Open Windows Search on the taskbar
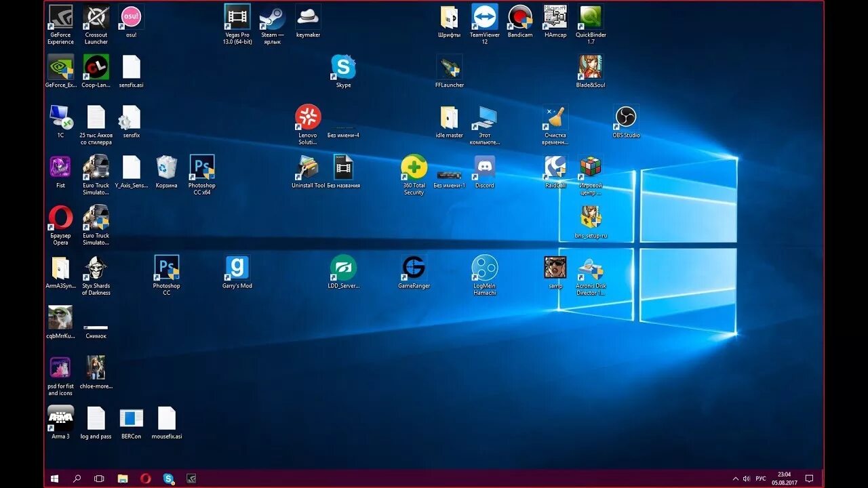Viewport: 868px width, 488px height. coord(76,478)
